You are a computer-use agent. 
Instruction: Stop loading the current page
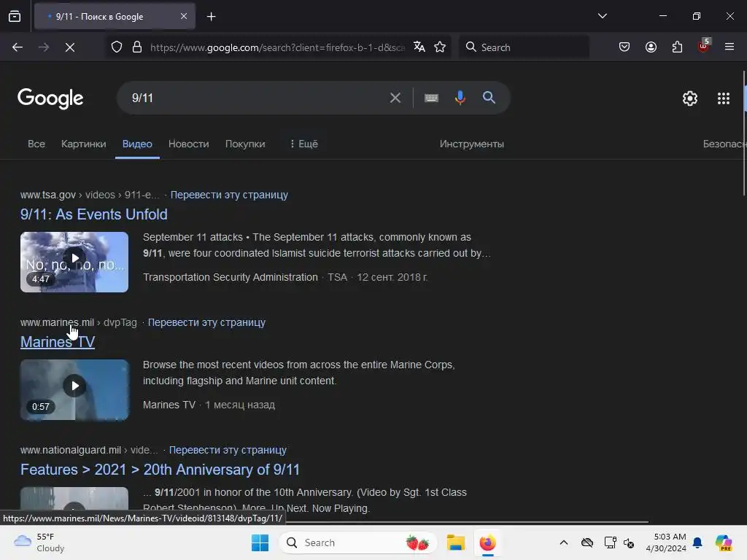(x=69, y=47)
